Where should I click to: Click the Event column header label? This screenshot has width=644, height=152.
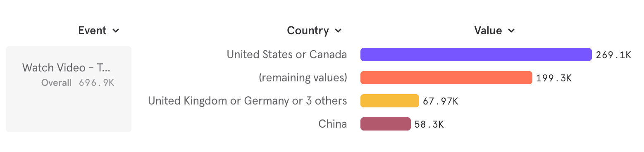(x=92, y=31)
